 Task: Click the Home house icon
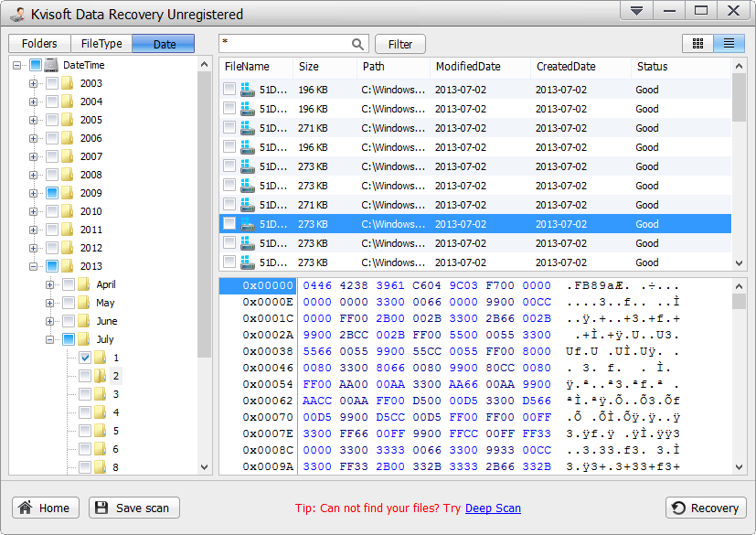pos(25,508)
